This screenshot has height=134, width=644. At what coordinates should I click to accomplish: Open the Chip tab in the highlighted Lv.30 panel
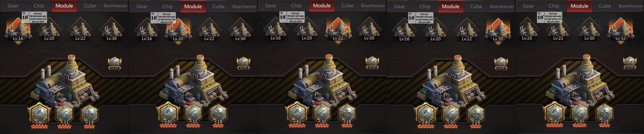click(x=425, y=7)
